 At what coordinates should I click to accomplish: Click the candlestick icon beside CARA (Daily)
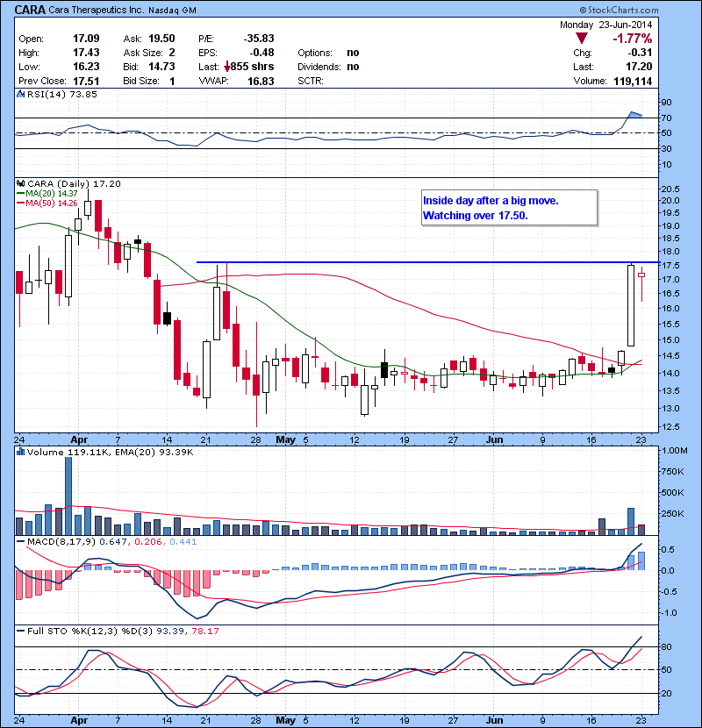pyautogui.click(x=22, y=182)
